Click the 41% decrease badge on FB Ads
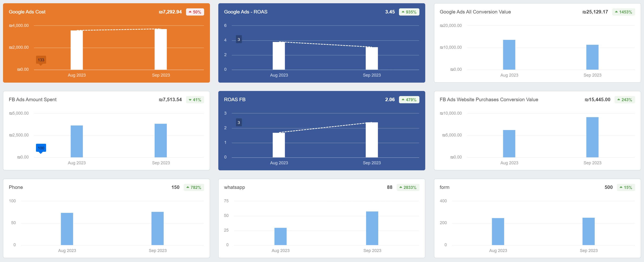This screenshot has height=262, width=644. pos(195,100)
